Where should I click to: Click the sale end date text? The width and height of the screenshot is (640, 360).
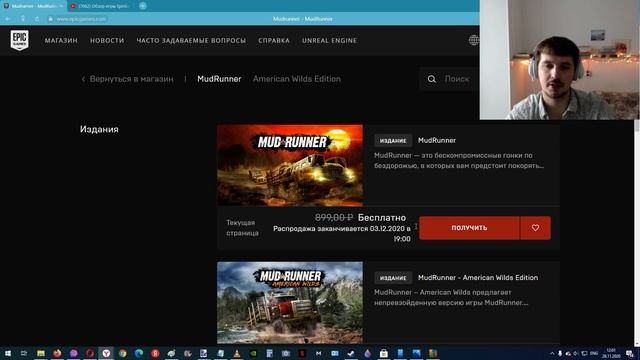click(x=342, y=233)
